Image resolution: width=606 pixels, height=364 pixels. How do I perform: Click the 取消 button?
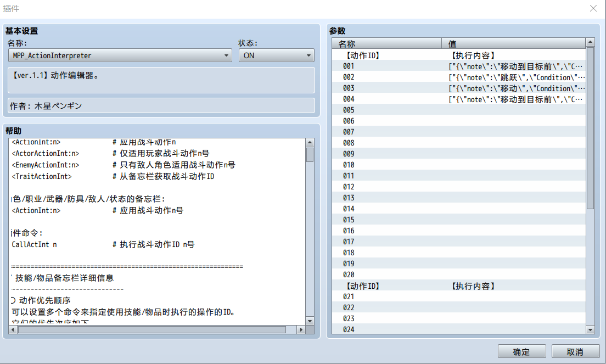(x=575, y=351)
